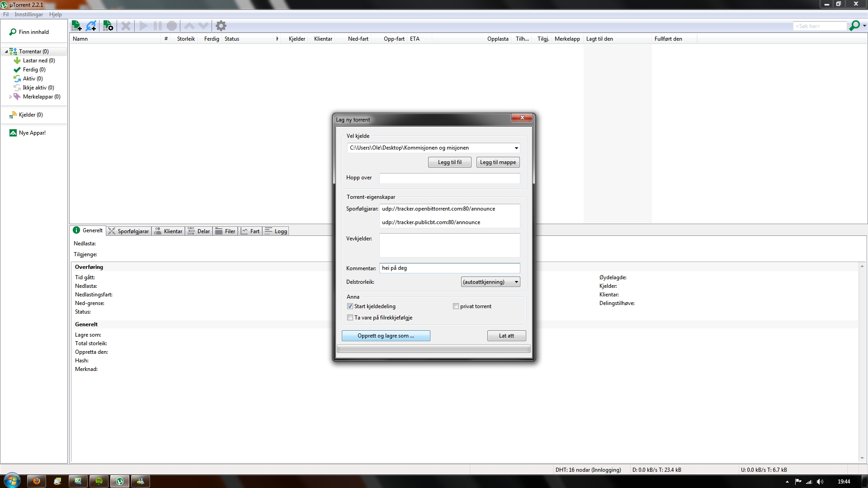Open the Hjelp menu
The height and width of the screenshot is (488, 868).
[56, 14]
